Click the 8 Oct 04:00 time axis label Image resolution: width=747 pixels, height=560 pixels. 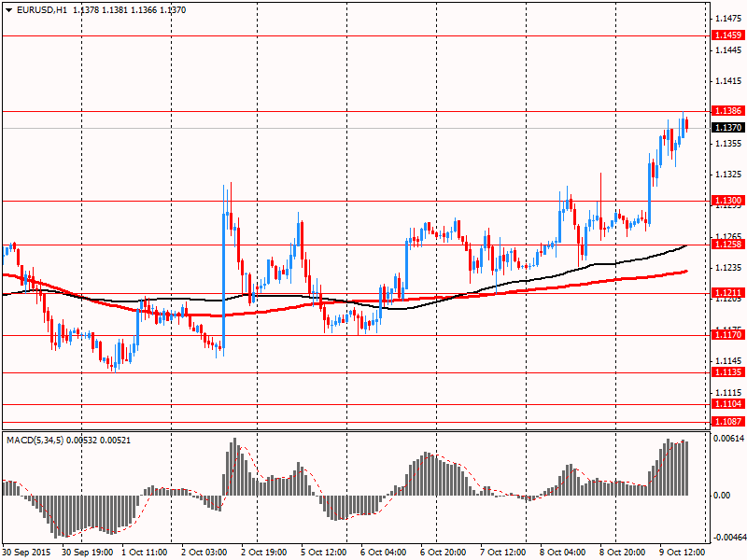563,553
